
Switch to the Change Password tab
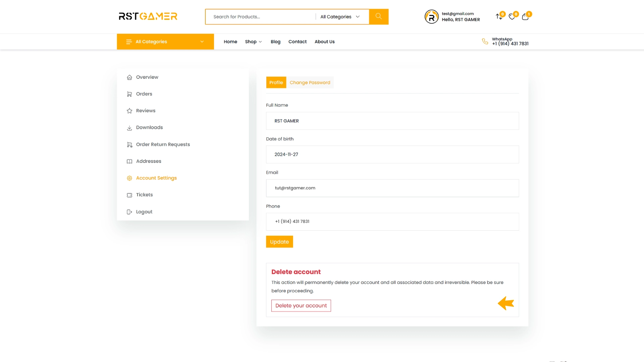tap(310, 82)
